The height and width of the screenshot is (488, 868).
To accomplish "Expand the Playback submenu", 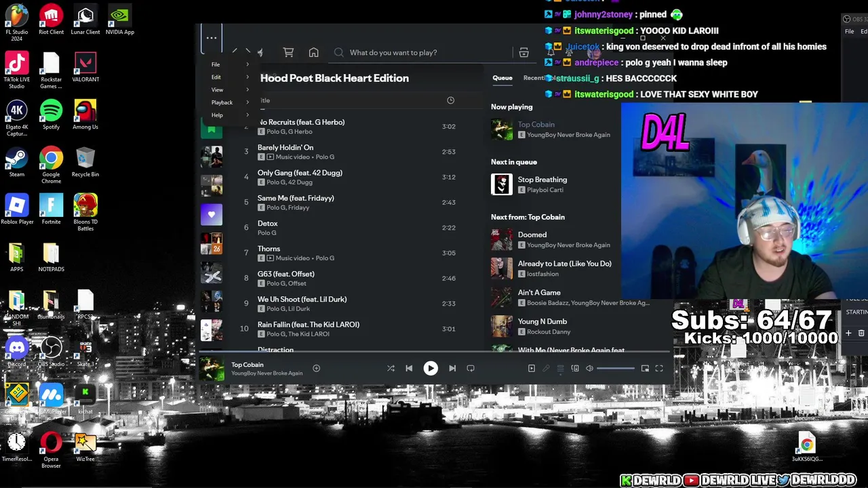I will click(x=230, y=102).
